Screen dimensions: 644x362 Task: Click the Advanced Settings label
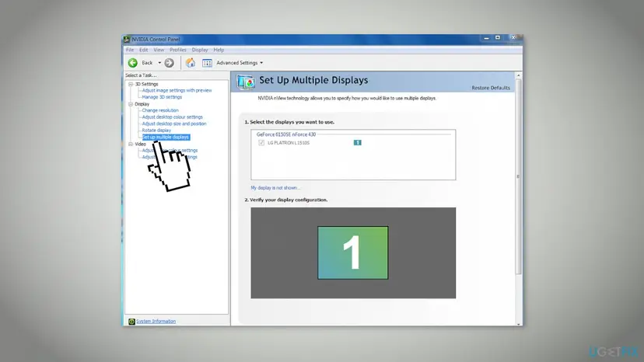[237, 63]
